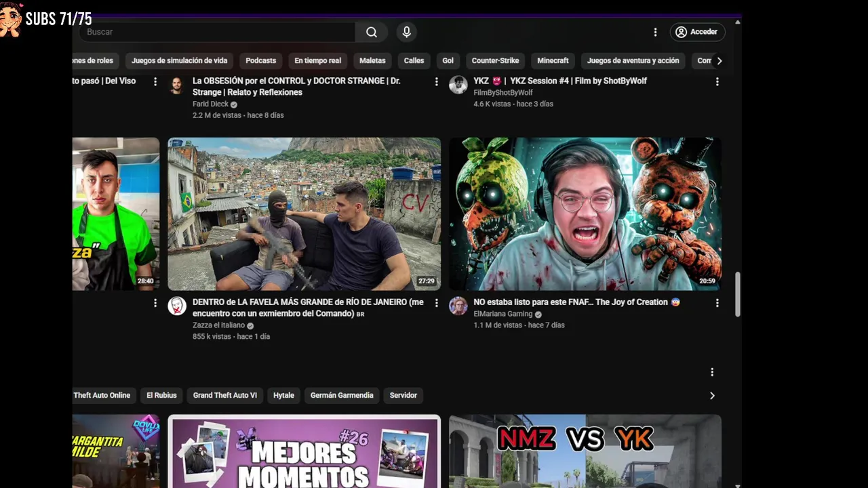Select the En tiempo real chip
Screen dimensions: 868x488
point(317,61)
